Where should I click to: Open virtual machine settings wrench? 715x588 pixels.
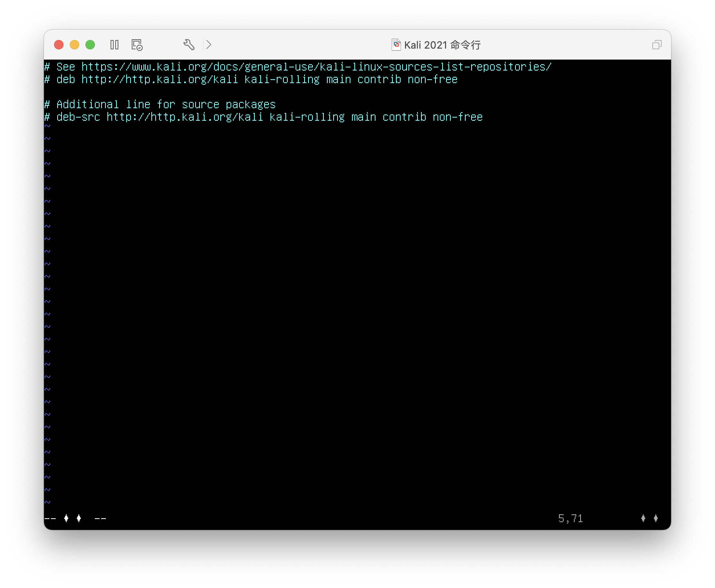point(189,45)
